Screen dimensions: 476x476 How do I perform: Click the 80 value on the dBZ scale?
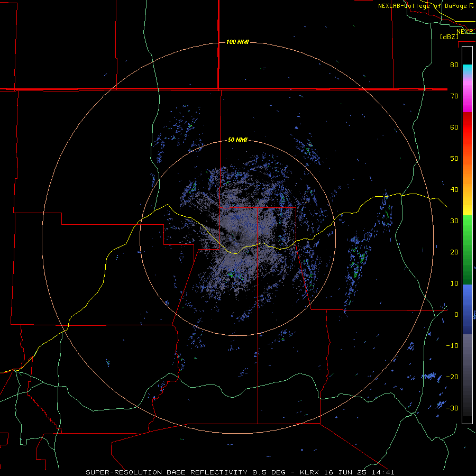[x=454, y=65]
